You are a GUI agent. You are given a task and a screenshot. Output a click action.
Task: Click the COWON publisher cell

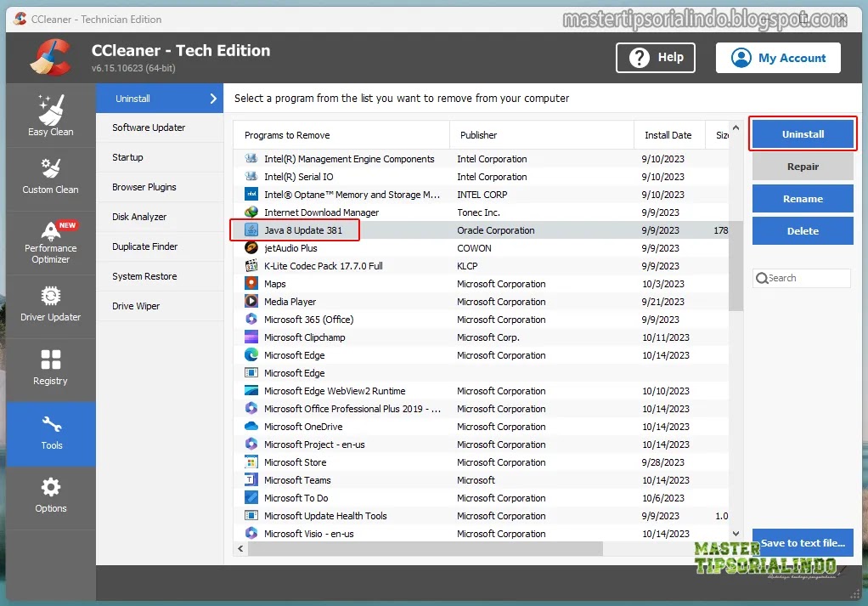point(474,248)
